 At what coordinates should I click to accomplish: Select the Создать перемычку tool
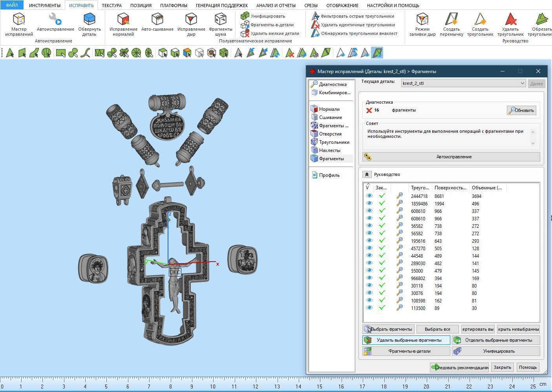click(x=451, y=24)
